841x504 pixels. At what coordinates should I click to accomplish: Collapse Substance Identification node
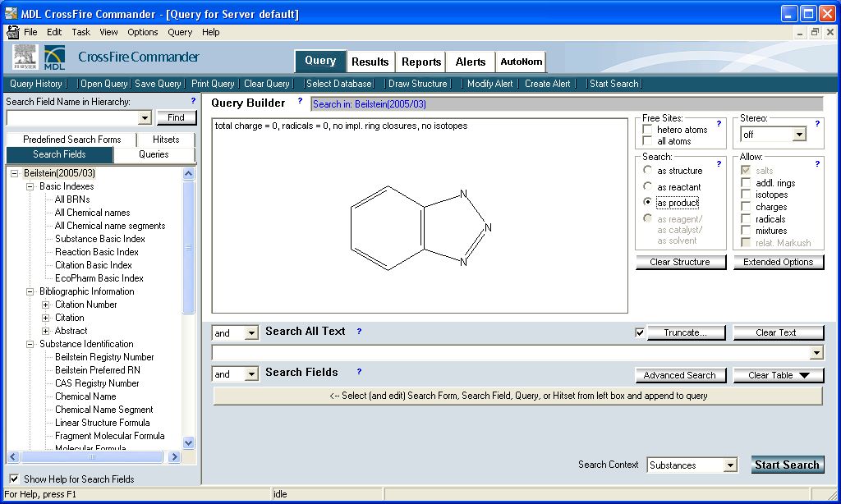point(30,344)
